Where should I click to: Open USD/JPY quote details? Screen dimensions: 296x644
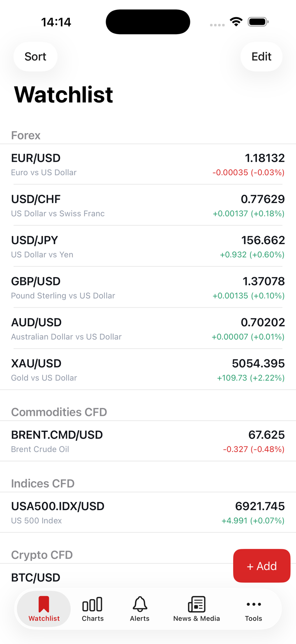[148, 246]
